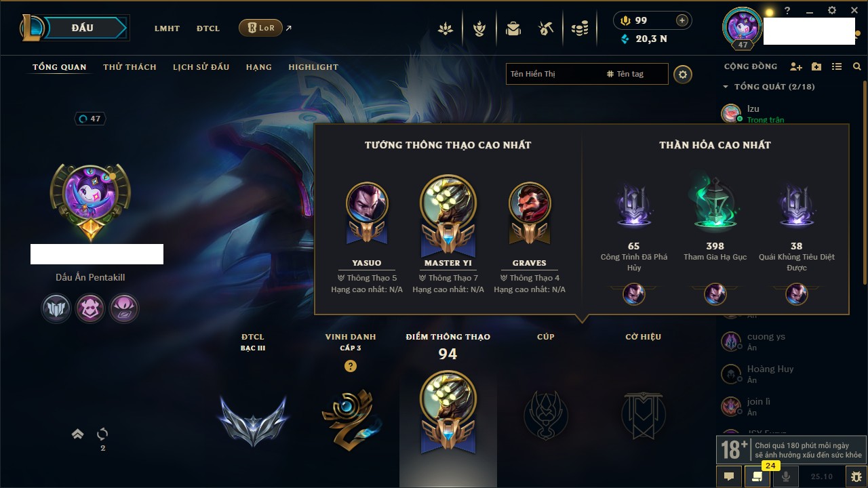Open the missions icon with badge 24
Viewport: 868px width, 488px height.
(757, 476)
